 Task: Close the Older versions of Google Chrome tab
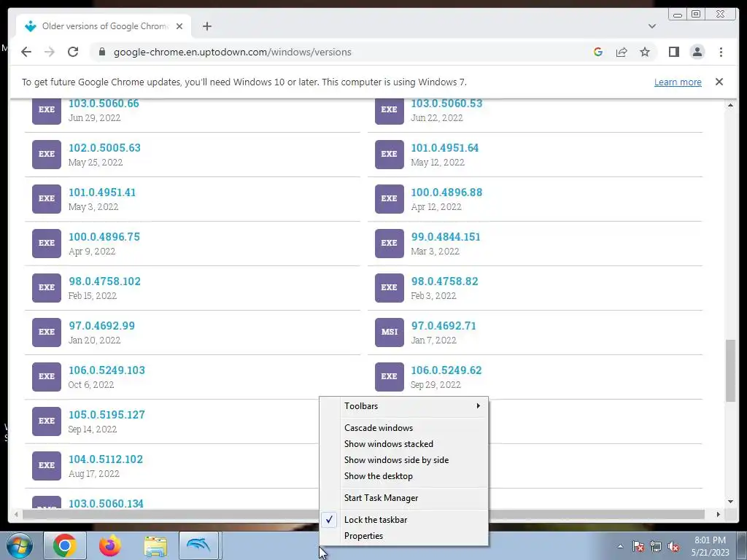point(179,26)
